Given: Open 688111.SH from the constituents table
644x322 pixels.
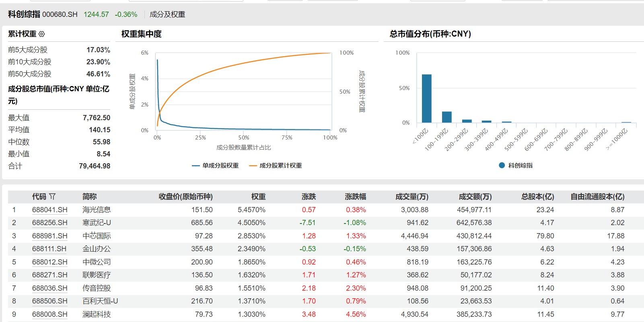Looking at the screenshot, I should (49, 249).
